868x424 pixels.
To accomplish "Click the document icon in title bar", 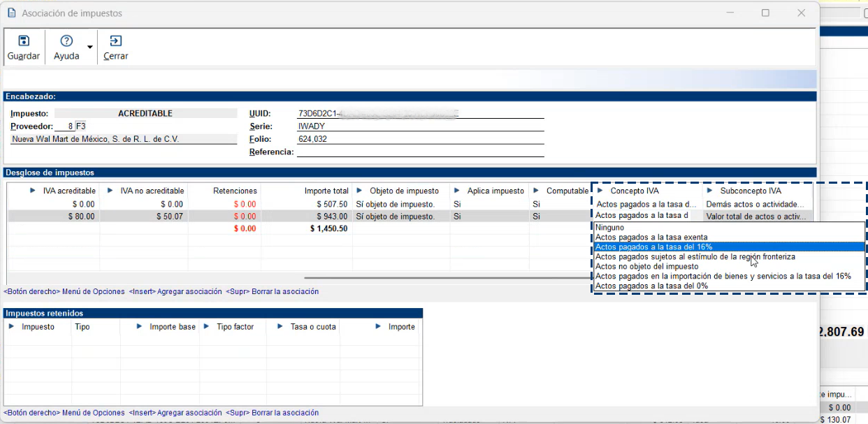I will click(x=11, y=13).
